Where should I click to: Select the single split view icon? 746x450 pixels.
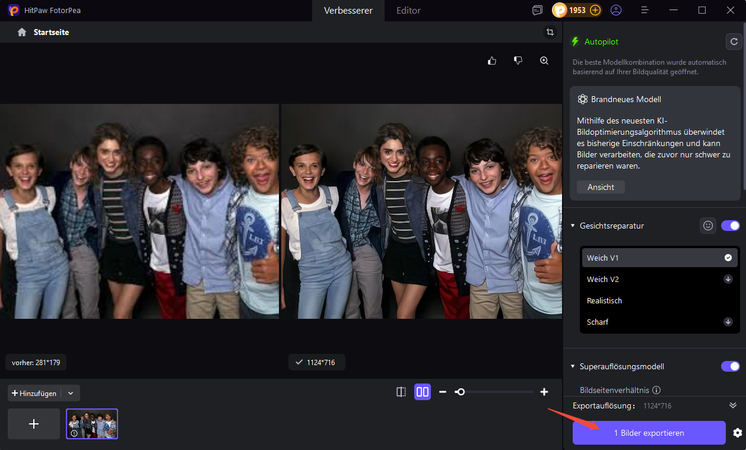[401, 392]
